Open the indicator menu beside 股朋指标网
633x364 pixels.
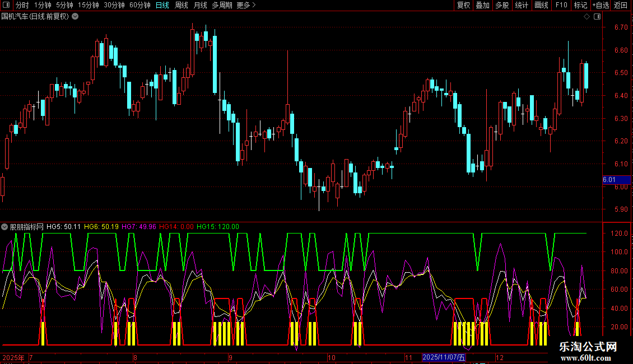point(4,227)
